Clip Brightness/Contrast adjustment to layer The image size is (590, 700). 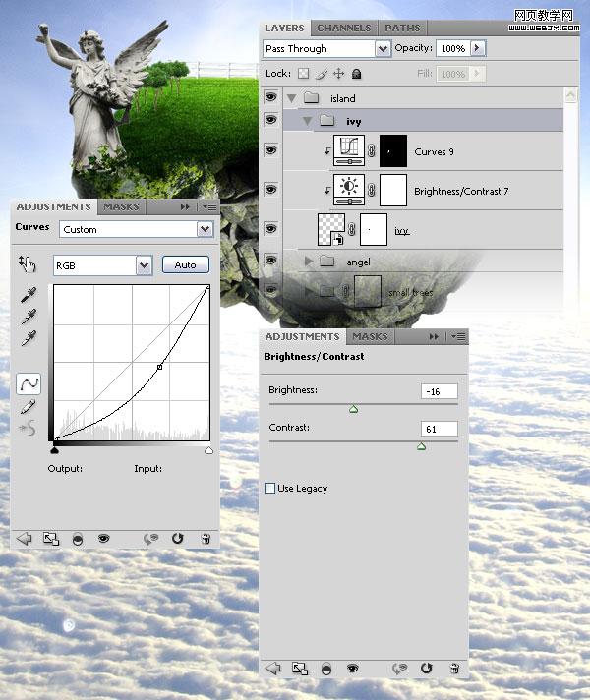pos(326,670)
